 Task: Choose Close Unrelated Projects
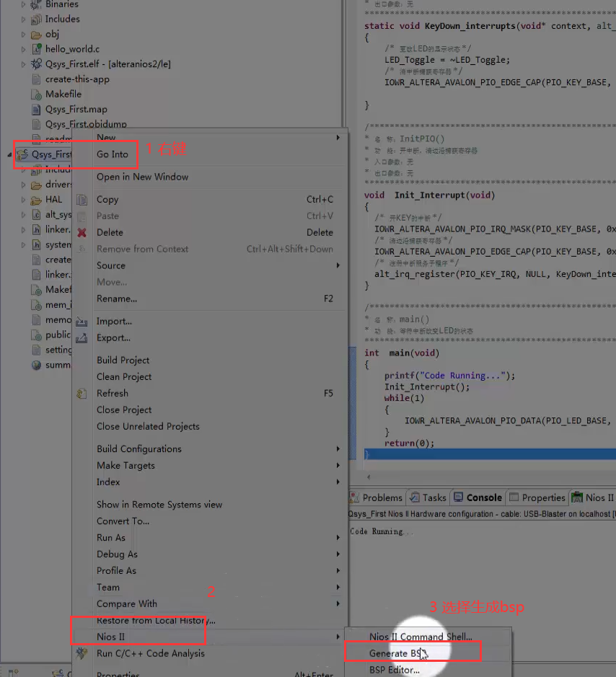coord(148,427)
